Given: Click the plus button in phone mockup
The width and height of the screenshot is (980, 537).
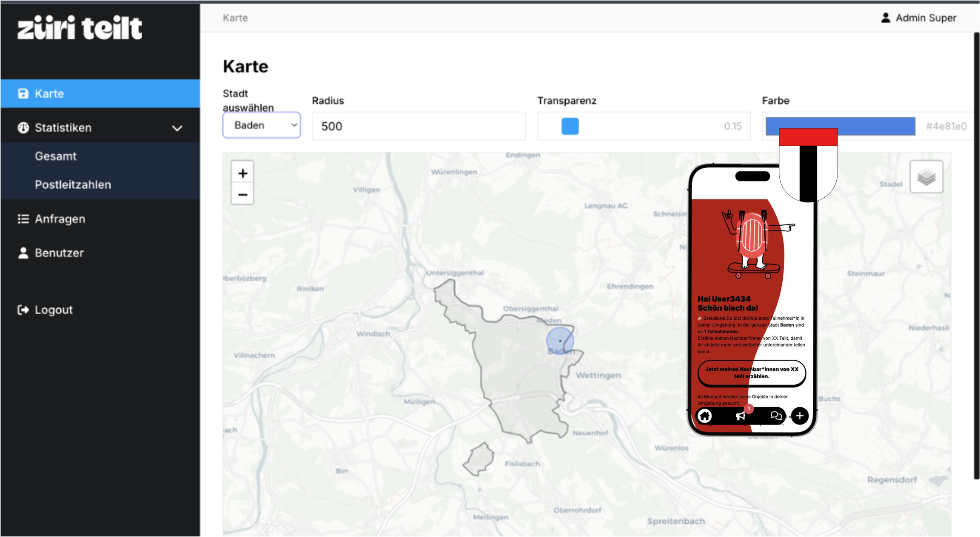Looking at the screenshot, I should [x=800, y=416].
